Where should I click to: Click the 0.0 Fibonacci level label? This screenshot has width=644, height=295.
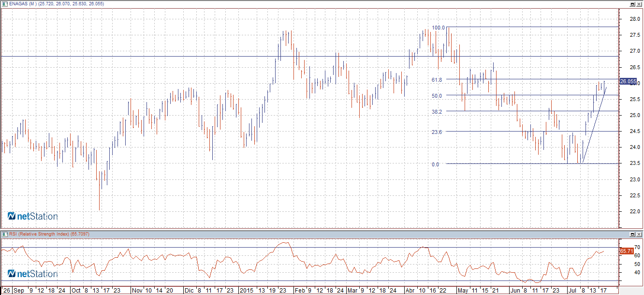click(435, 164)
